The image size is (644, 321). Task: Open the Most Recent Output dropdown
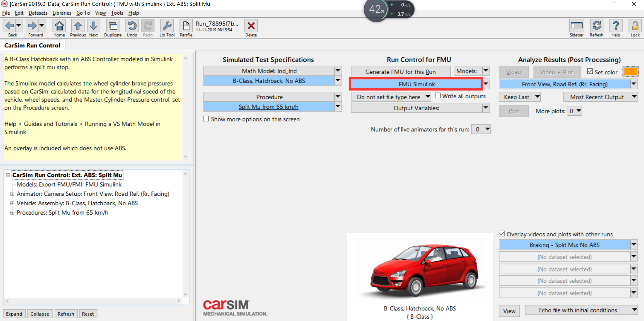[x=600, y=97]
